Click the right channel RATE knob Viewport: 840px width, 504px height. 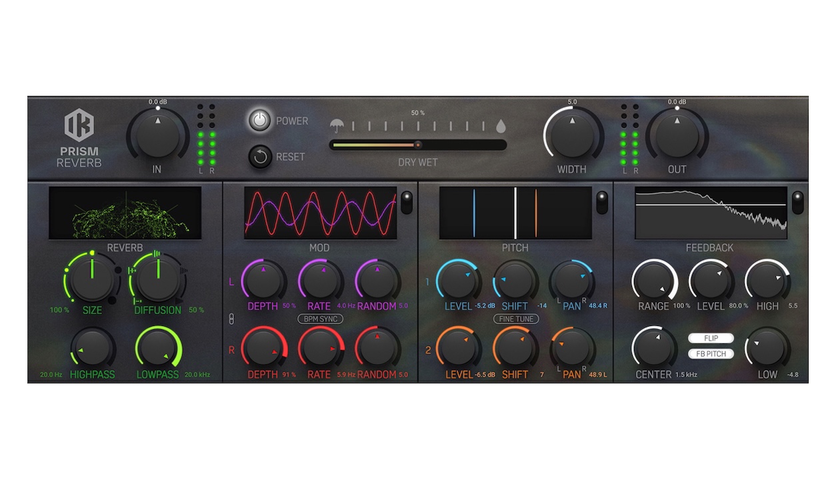coord(320,348)
